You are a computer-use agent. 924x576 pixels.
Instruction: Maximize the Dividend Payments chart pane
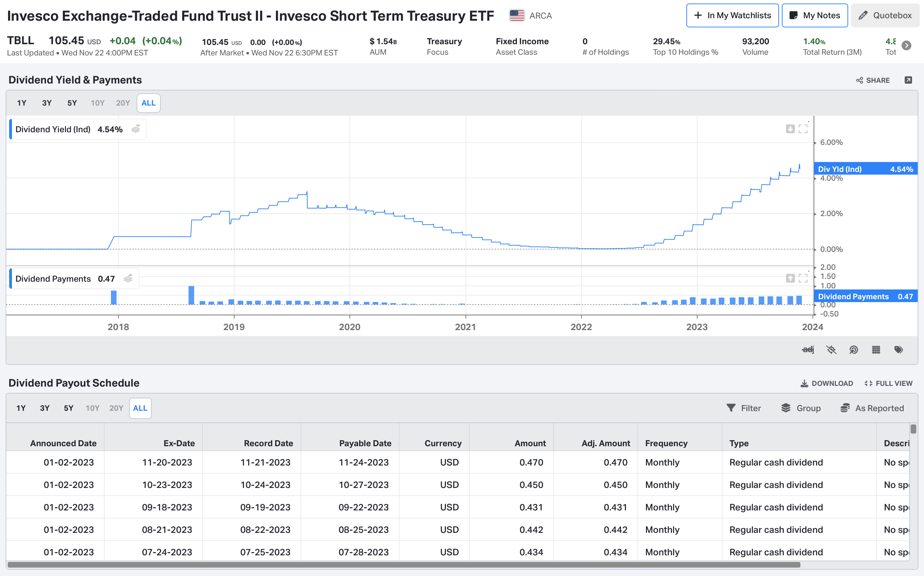(803, 278)
